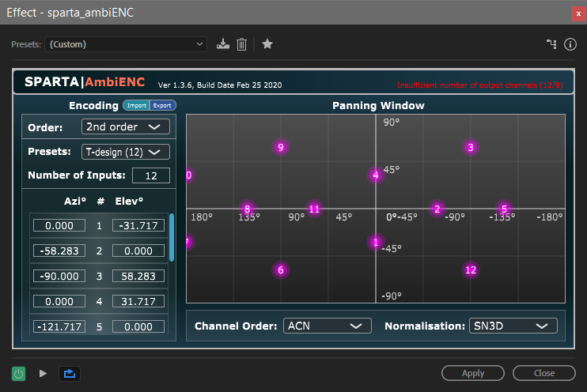Click azimuth field showing -121.717

pos(59,326)
